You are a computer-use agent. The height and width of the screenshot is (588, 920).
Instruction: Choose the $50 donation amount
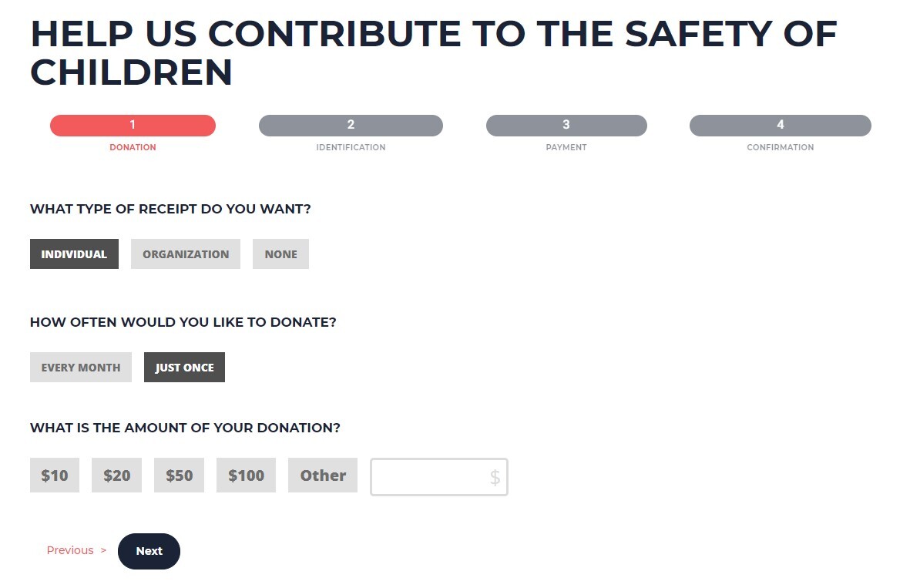179,475
